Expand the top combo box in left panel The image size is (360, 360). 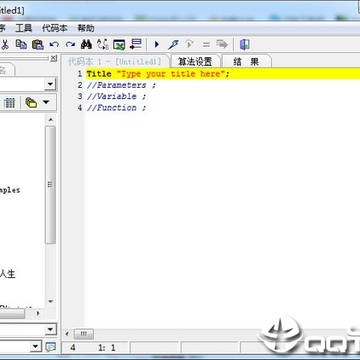pos(50,84)
